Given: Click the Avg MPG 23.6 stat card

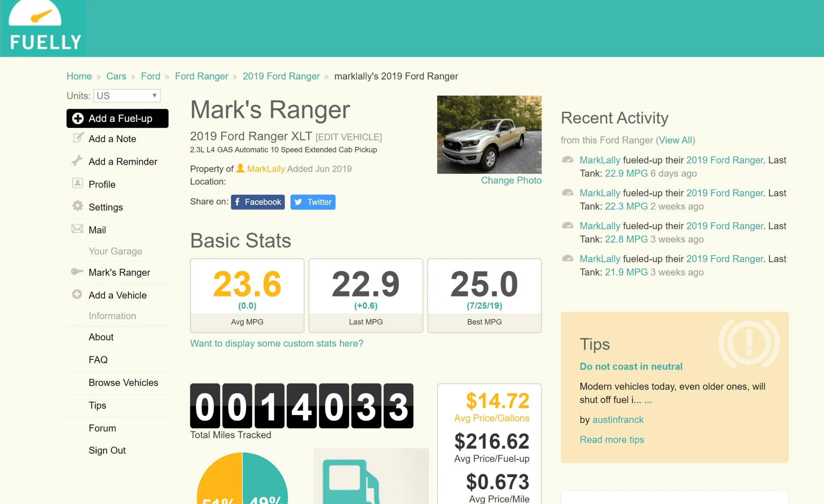Looking at the screenshot, I should click(247, 296).
